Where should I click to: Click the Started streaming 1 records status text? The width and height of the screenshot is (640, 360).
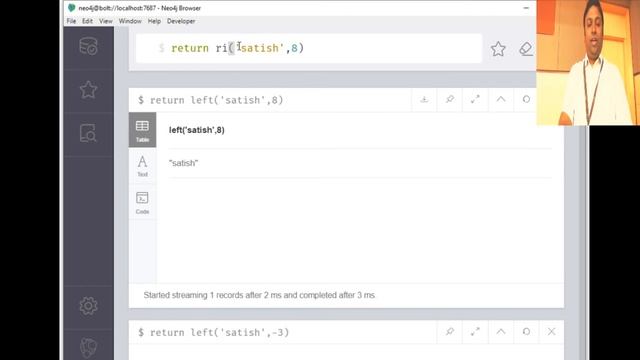(259, 295)
